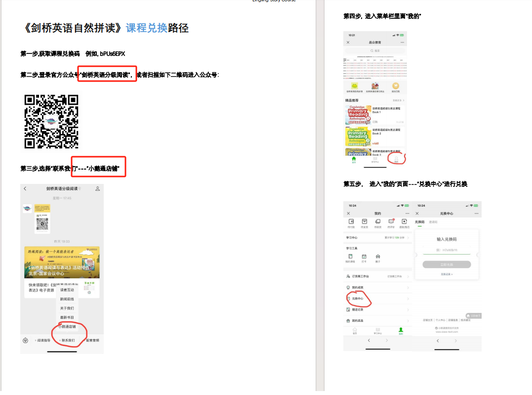The height and width of the screenshot is (395, 532).
Task: Open the 兑换中心 row
Action: 377,299
